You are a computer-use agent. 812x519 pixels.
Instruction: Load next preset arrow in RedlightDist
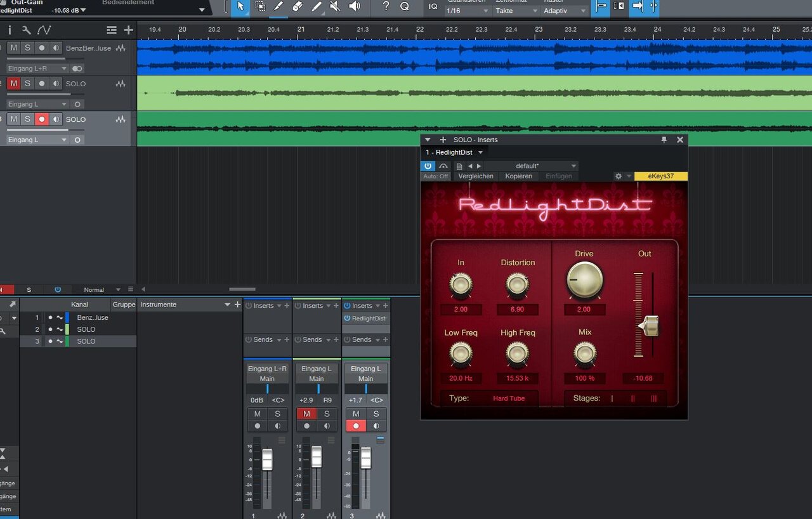coord(479,166)
